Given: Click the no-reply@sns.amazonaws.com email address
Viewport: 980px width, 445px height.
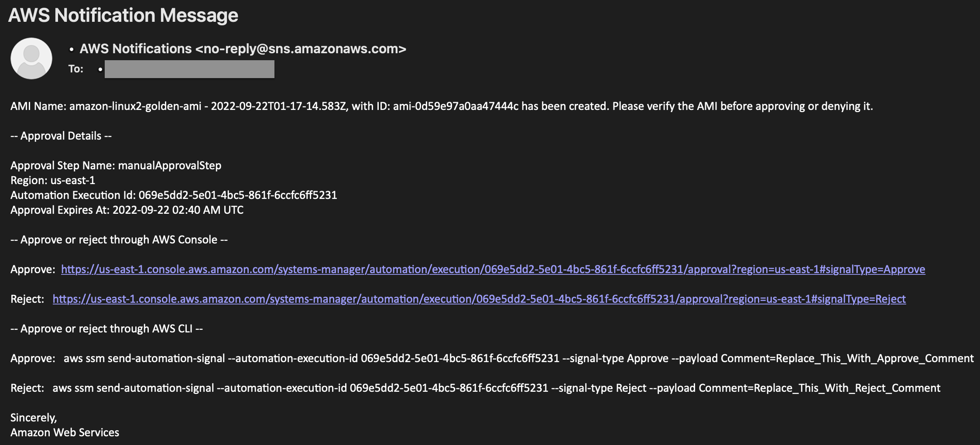Looking at the screenshot, I should pos(301,49).
